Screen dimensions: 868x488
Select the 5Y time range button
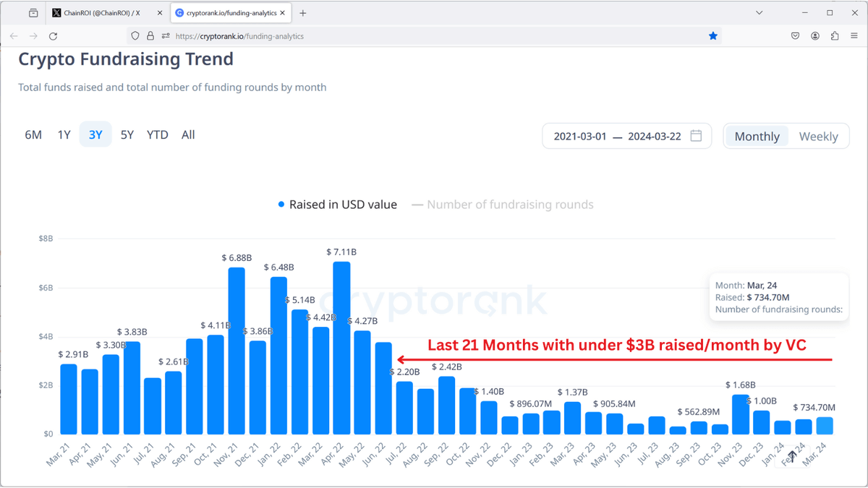127,134
